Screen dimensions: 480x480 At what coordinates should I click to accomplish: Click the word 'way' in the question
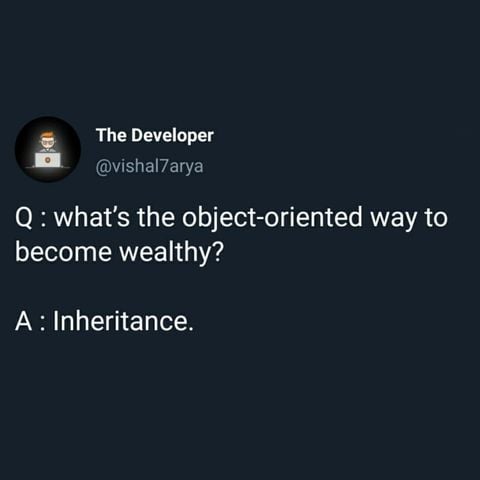pyautogui.click(x=393, y=220)
